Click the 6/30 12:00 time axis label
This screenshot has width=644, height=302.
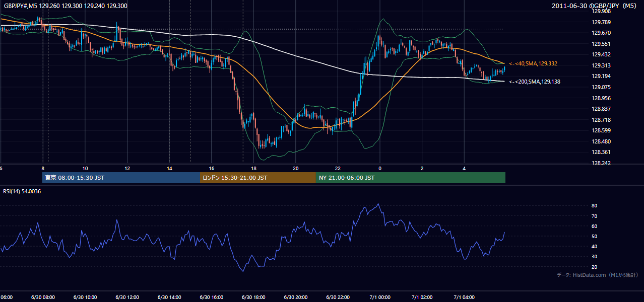(x=128, y=297)
